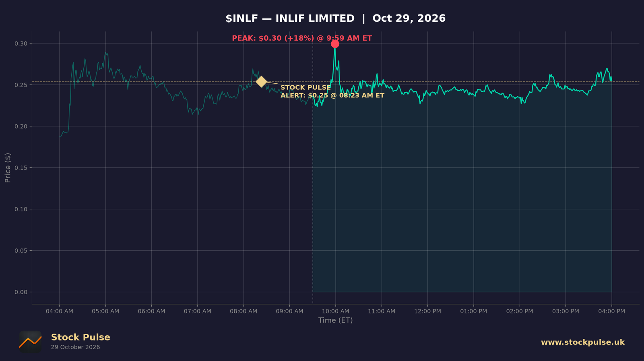Viewport: 644px width, 361px height.
Task: Click the chart title '$INLF — INLIF LIMITED'
Action: pyautogui.click(x=290, y=19)
